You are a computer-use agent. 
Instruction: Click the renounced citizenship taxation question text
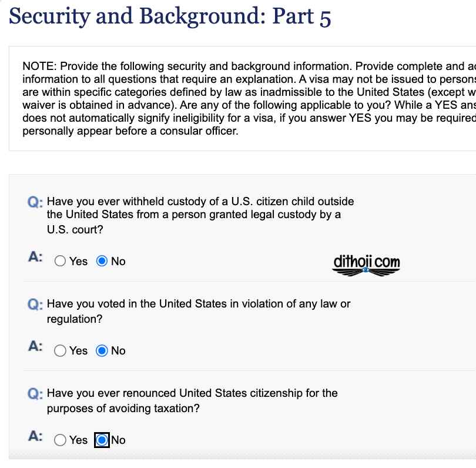[192, 400]
